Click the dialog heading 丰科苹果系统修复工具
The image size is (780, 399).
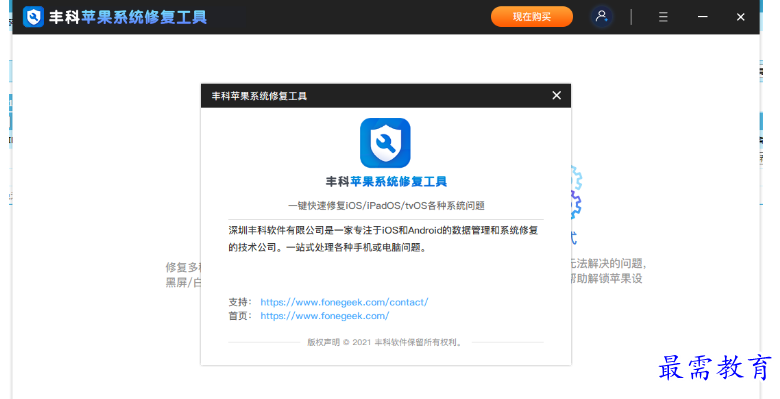click(x=386, y=182)
